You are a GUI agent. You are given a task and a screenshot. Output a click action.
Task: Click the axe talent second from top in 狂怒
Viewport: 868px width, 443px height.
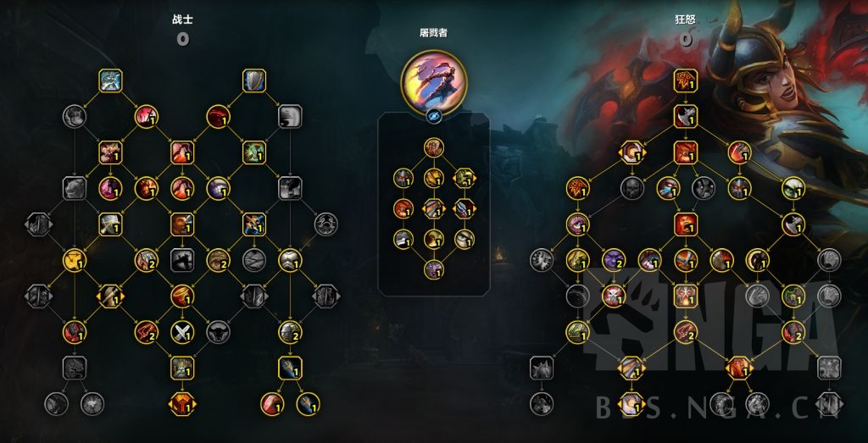pyautogui.click(x=685, y=117)
